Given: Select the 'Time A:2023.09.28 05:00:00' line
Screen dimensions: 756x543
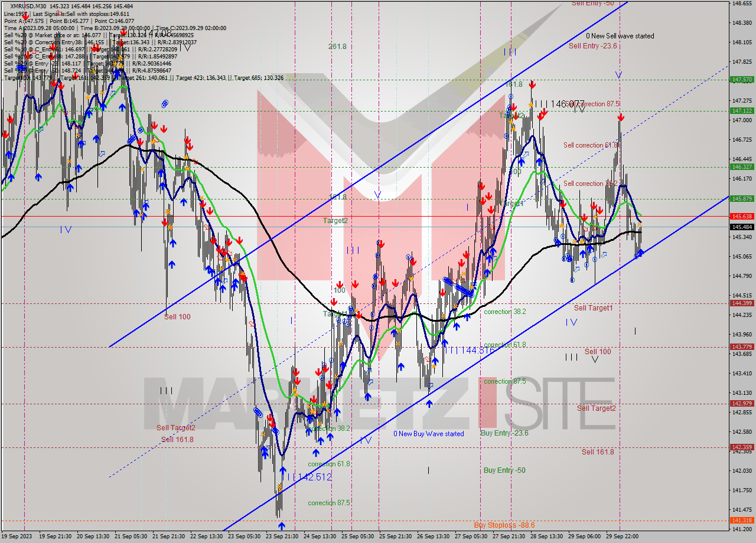Looking at the screenshot, I should 39,28.
